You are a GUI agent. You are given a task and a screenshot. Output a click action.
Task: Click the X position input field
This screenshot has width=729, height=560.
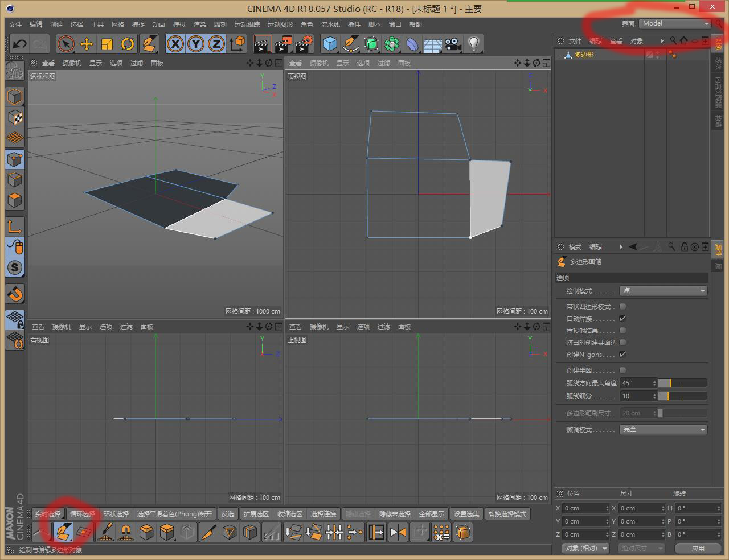(586, 508)
